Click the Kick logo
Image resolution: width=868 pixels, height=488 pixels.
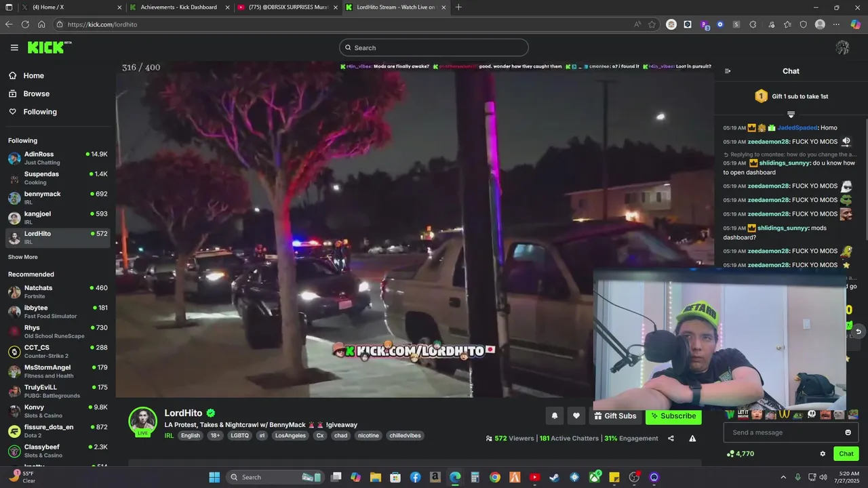(50, 47)
